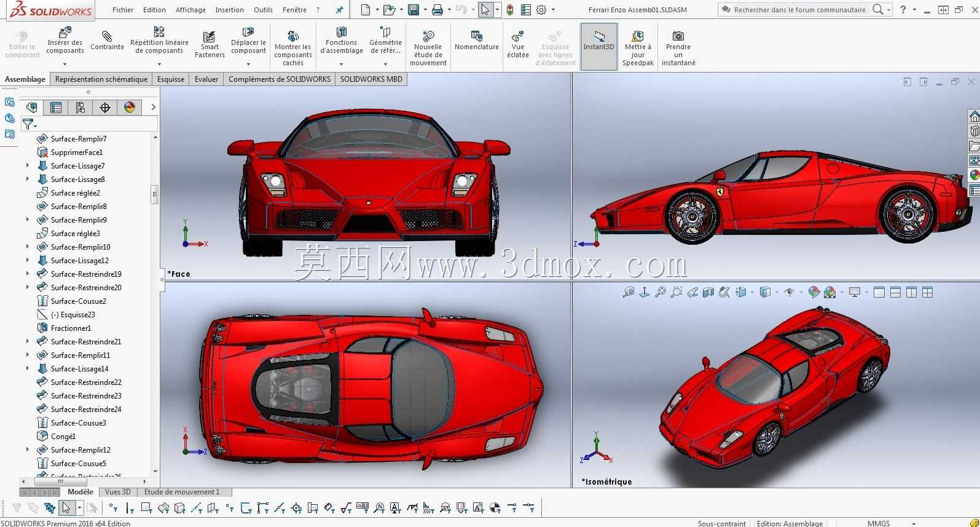Image resolution: width=980 pixels, height=527 pixels.
Task: Open Répétition linéaire de composants dropdown arrow
Action: (x=159, y=64)
